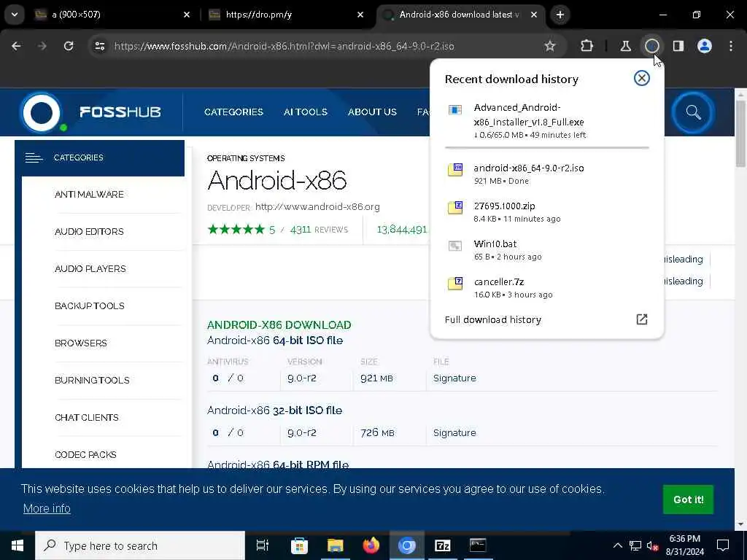Image resolution: width=747 pixels, height=560 pixels.
Task: Open File Explorer from taskbar
Action: [x=336, y=545]
